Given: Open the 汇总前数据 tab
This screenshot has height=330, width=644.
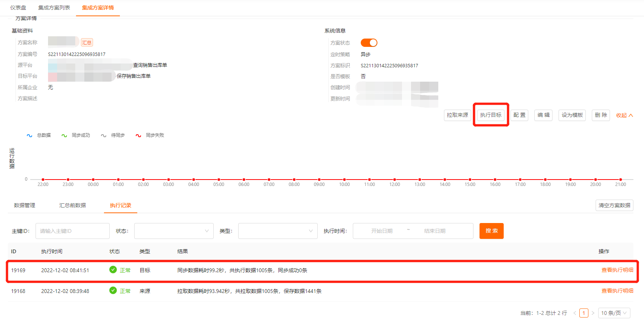Looking at the screenshot, I should 73,205.
